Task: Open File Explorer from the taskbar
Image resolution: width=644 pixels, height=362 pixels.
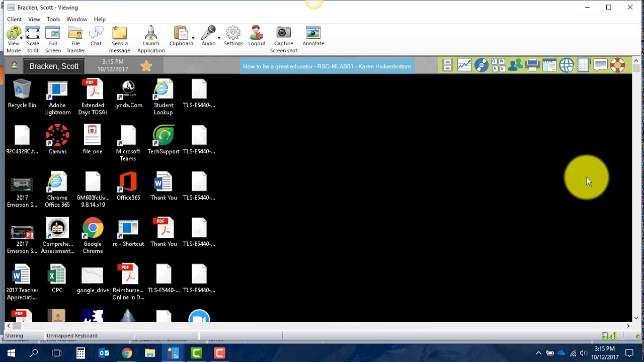Action: point(150,353)
